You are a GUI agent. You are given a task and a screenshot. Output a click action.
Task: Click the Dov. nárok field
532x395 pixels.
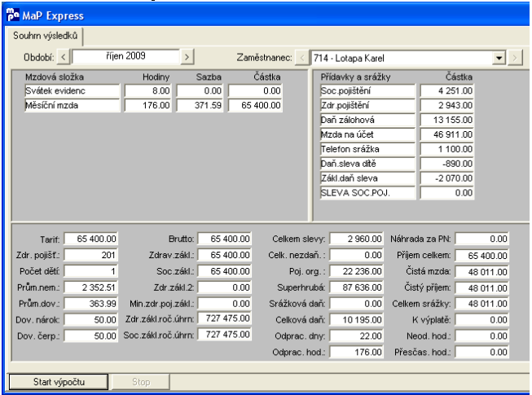(90, 320)
